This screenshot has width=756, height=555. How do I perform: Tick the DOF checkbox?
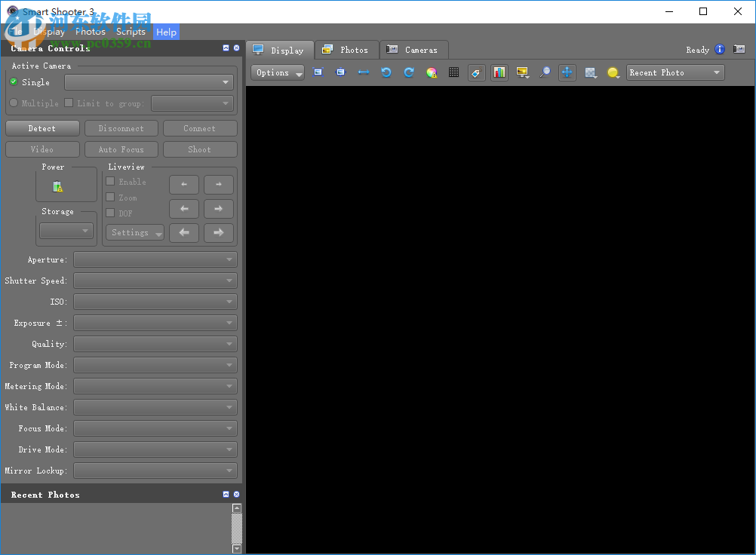point(110,213)
